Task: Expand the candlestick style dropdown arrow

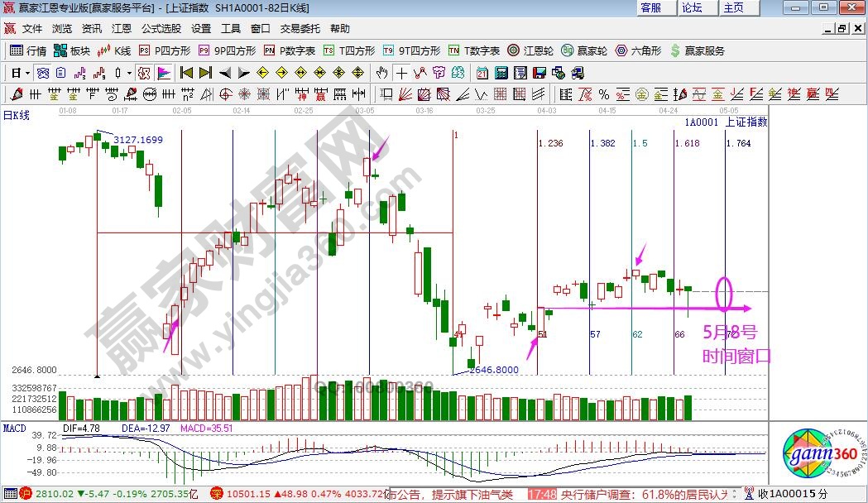Action: [x=129, y=72]
